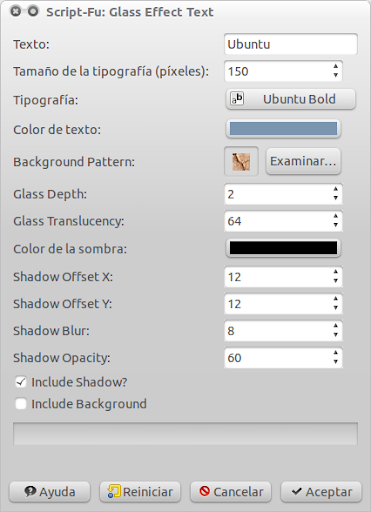The image size is (371, 512).
Task: Open the Ubuntu Bold font selector
Action: tap(291, 99)
